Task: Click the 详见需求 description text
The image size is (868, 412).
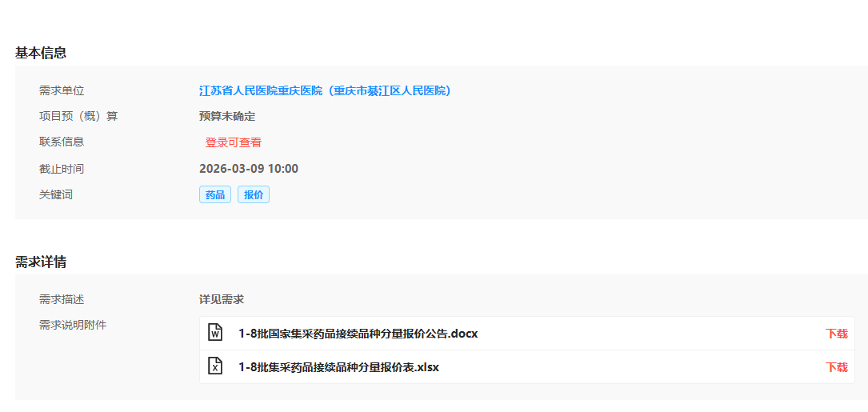Action: coord(222,299)
